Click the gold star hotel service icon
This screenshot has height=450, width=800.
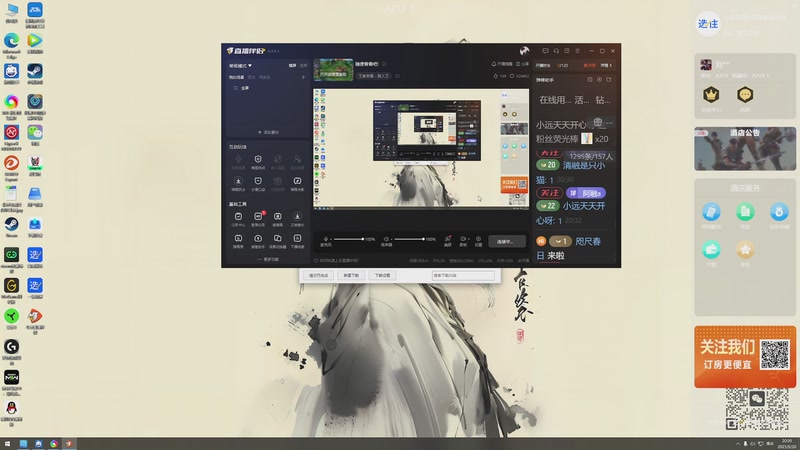point(745,249)
